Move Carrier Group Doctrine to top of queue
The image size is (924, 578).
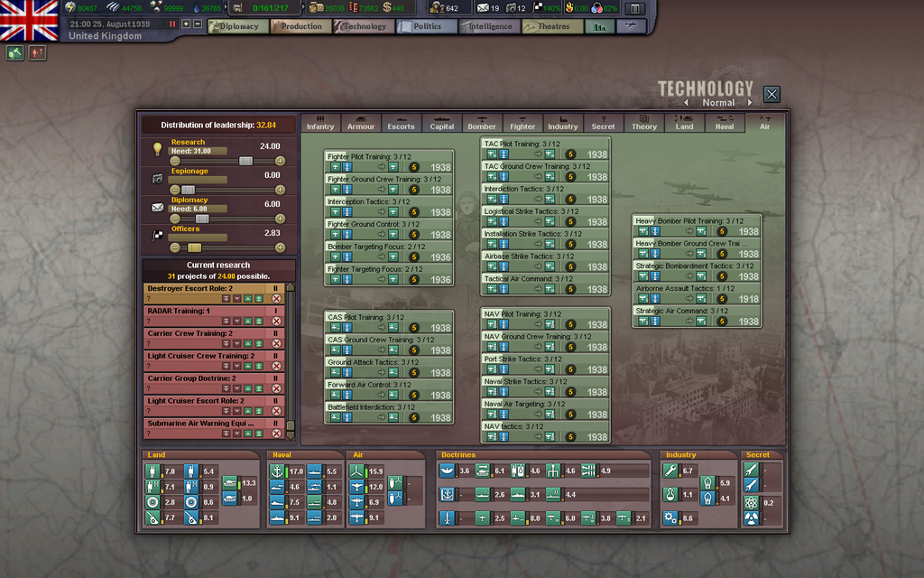[x=259, y=388]
